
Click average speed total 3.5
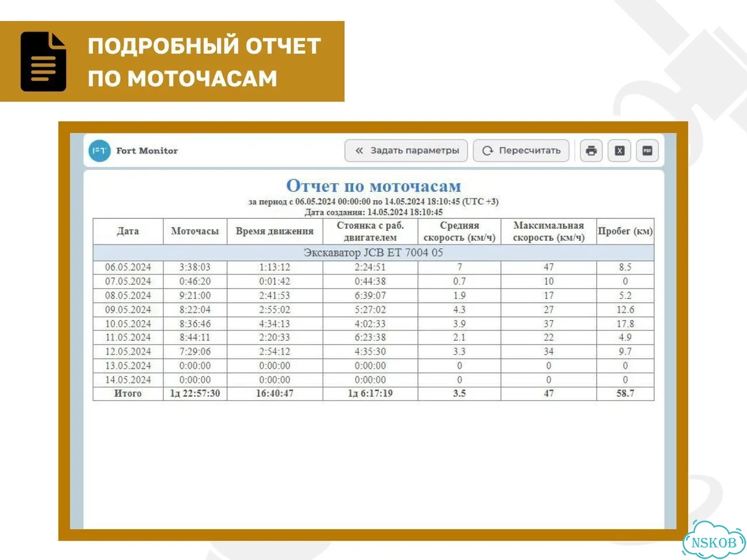pyautogui.click(x=459, y=393)
